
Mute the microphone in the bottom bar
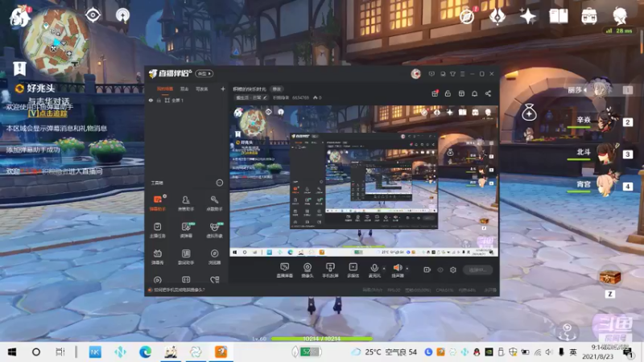[x=374, y=270]
